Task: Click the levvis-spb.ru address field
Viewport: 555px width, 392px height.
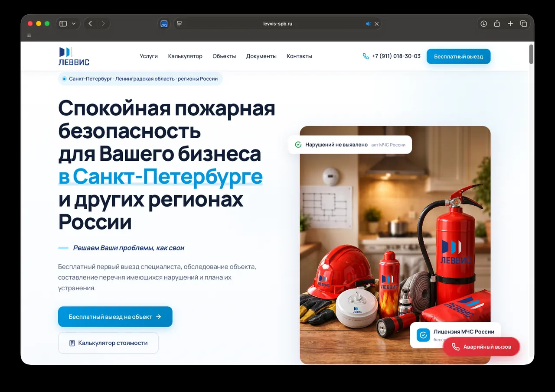Action: click(277, 24)
